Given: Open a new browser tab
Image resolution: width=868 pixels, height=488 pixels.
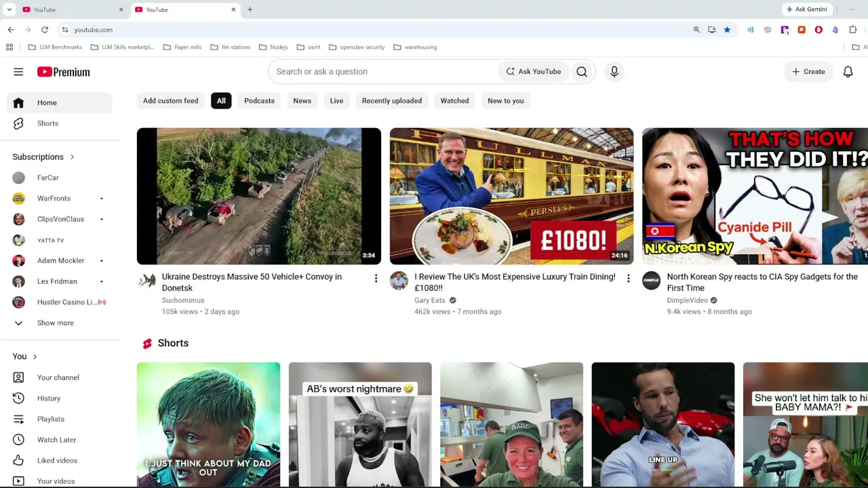Looking at the screenshot, I should 250,9.
